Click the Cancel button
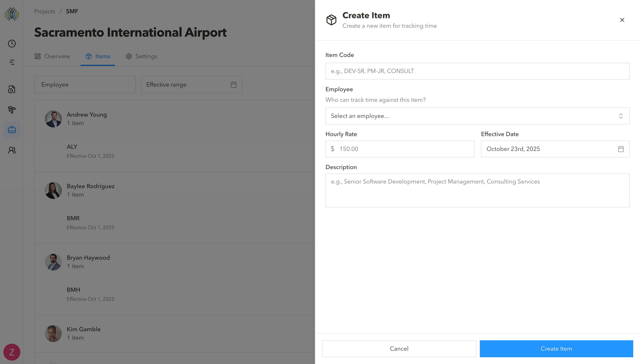This screenshot has width=640, height=364. point(399,349)
